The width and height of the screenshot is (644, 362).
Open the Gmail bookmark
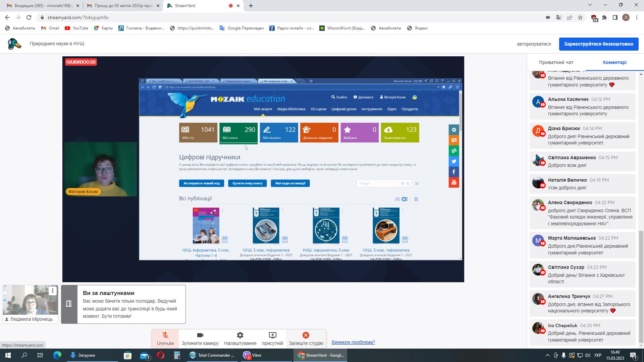[x=50, y=28]
